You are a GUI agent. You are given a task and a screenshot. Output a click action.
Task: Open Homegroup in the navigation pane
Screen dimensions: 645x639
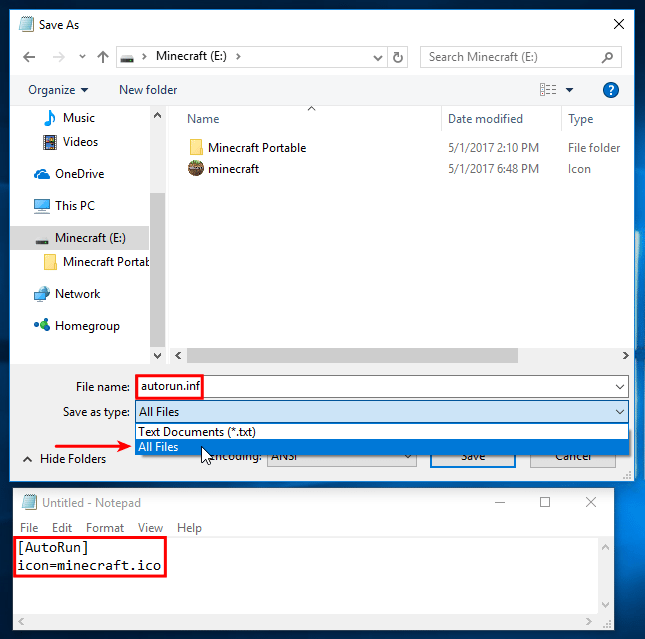click(x=77, y=326)
